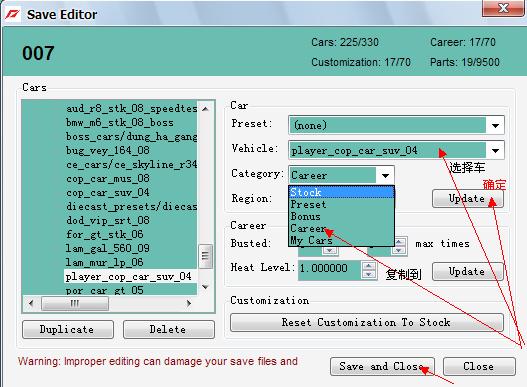Select lam_mur_lp_06 in cars list

105,263
